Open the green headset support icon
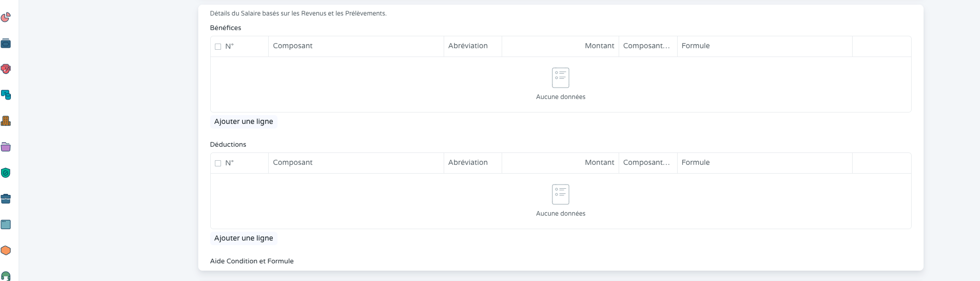 pos(6,276)
